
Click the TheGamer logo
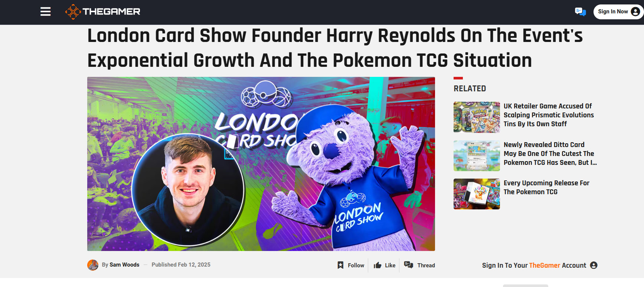coord(103,12)
